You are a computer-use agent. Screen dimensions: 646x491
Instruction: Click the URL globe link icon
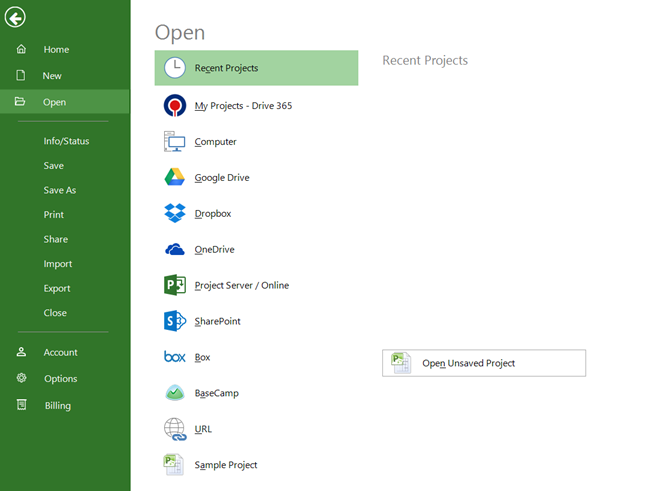click(x=175, y=429)
